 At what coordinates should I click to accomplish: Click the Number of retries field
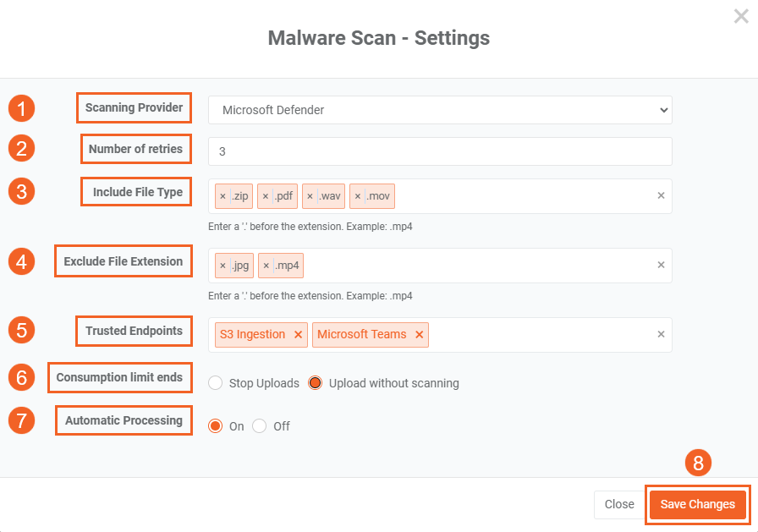click(440, 151)
